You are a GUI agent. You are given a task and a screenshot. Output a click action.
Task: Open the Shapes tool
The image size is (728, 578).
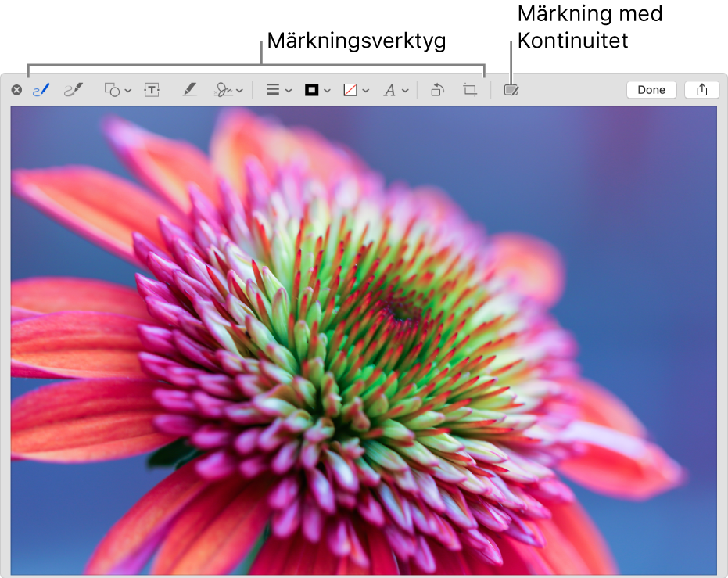click(x=113, y=90)
